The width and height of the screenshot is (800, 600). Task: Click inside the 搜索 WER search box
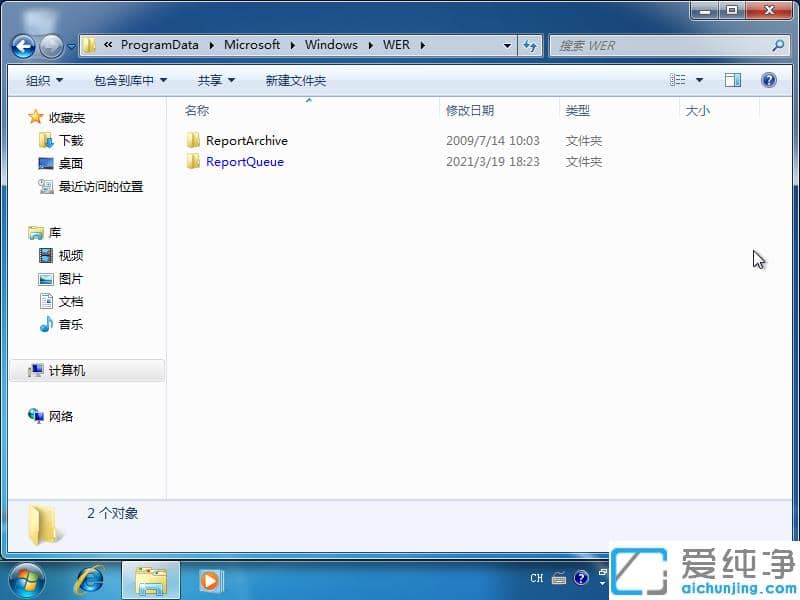pos(665,45)
